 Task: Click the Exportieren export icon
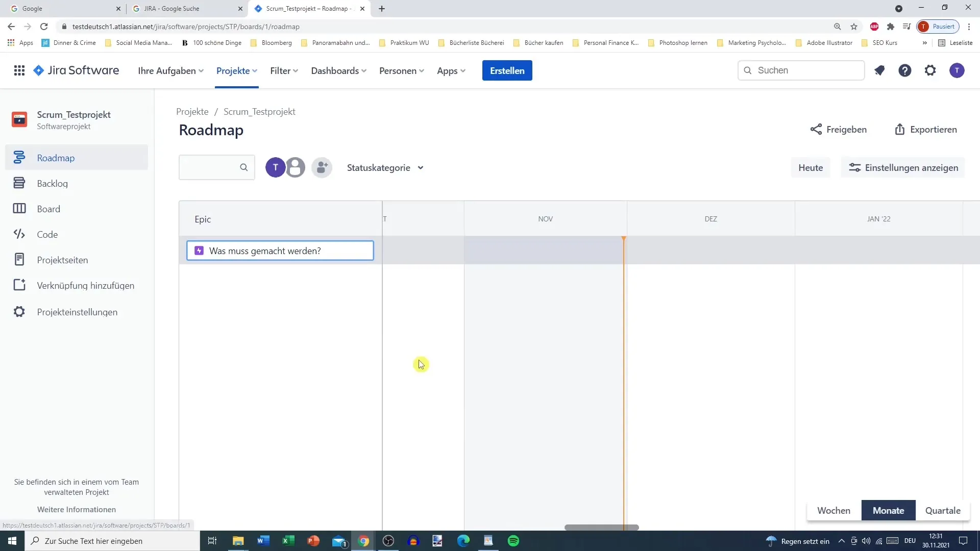(x=900, y=129)
